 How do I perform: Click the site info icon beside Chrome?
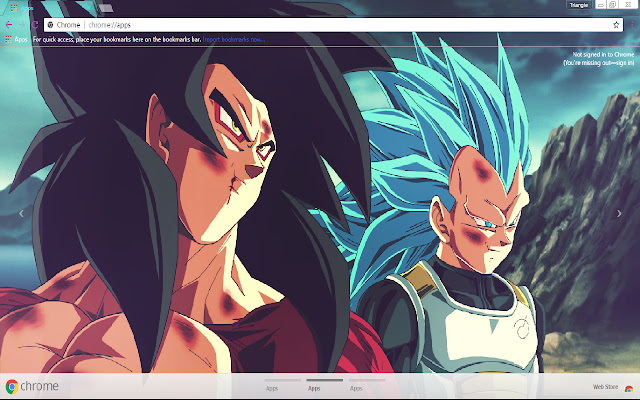pyautogui.click(x=51, y=25)
